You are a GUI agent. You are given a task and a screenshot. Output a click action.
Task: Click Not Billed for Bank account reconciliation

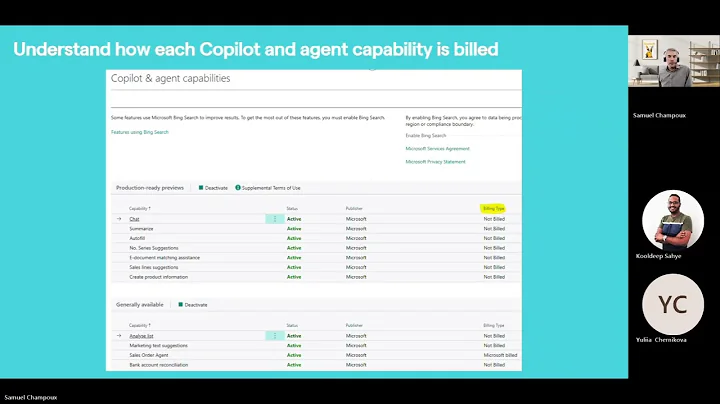tap(494, 365)
